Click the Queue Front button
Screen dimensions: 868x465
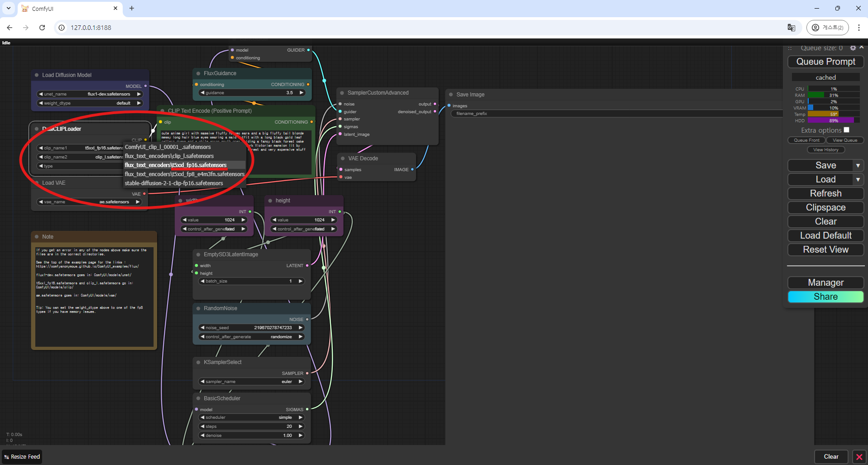[x=806, y=140]
